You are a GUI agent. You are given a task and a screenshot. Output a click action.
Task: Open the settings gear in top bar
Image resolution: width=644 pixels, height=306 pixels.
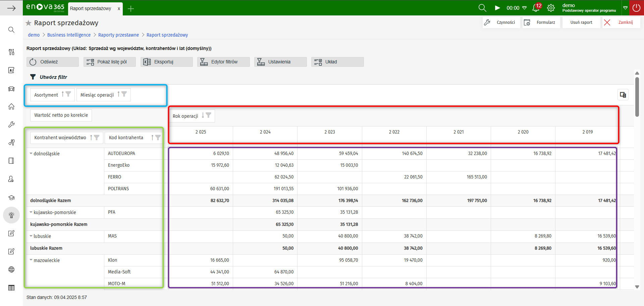(551, 8)
